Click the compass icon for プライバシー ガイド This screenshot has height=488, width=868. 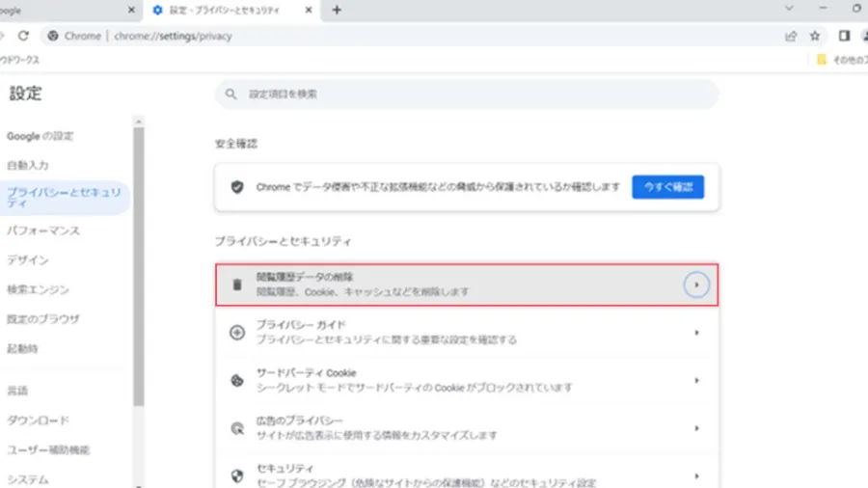coord(237,333)
